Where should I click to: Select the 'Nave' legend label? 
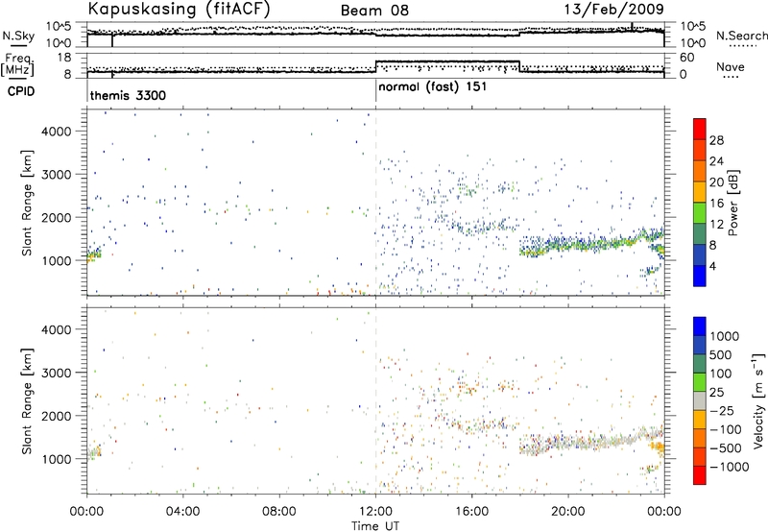click(731, 66)
